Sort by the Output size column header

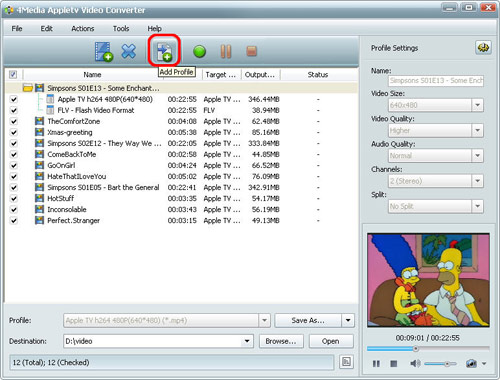coord(260,75)
